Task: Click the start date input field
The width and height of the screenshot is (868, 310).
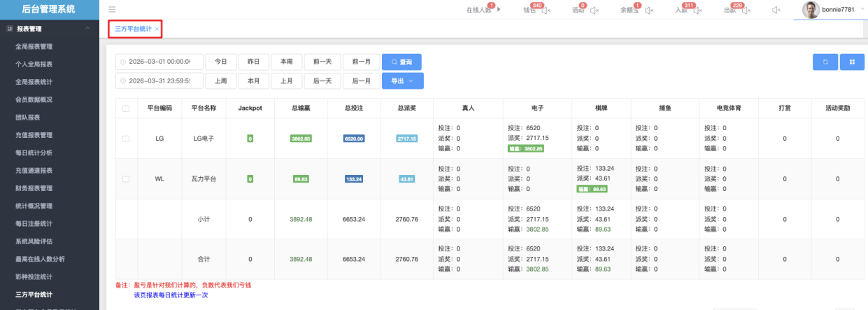Action: click(159, 62)
